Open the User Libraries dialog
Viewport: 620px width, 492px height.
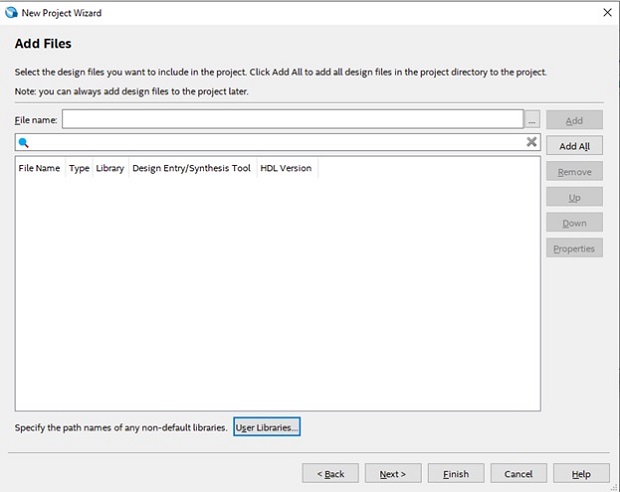267,428
